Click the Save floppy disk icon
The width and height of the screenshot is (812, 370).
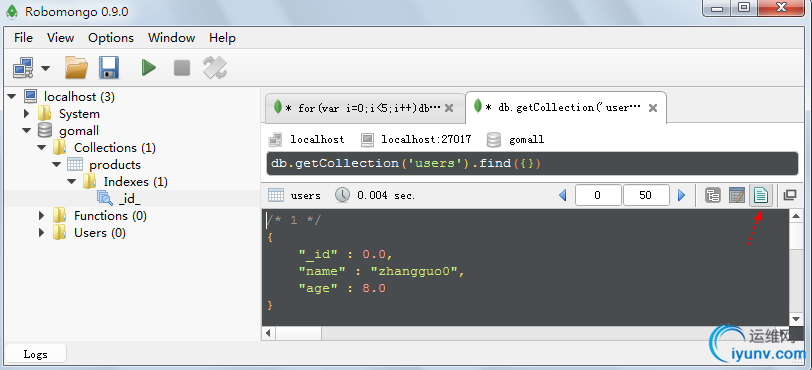(x=109, y=68)
